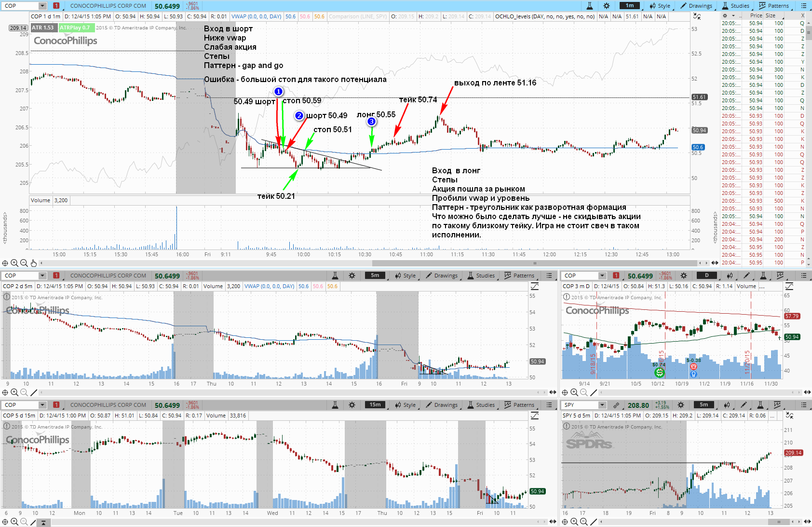812x527 pixels.
Task: Change the 15m timeframe on COP chart
Action: (x=375, y=405)
